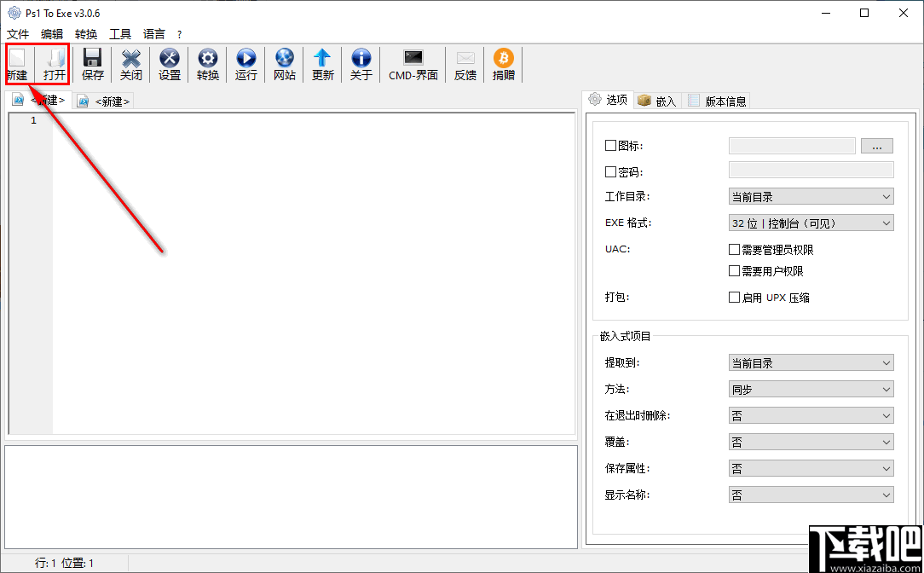This screenshot has height=573, width=924.
Task: Click the lower output log pane
Action: 292,497
